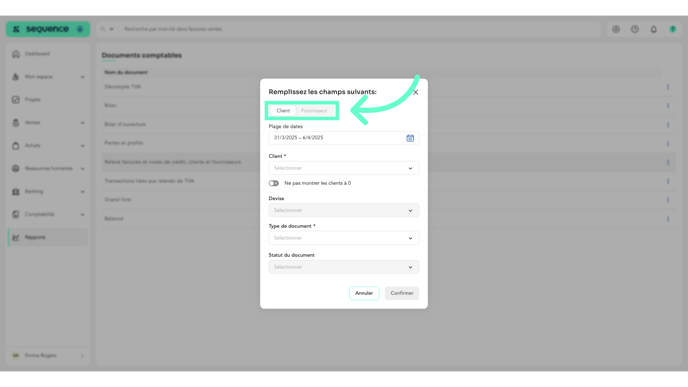Click the Plage de dates field
The height and width of the screenshot is (387, 688).
tap(344, 138)
